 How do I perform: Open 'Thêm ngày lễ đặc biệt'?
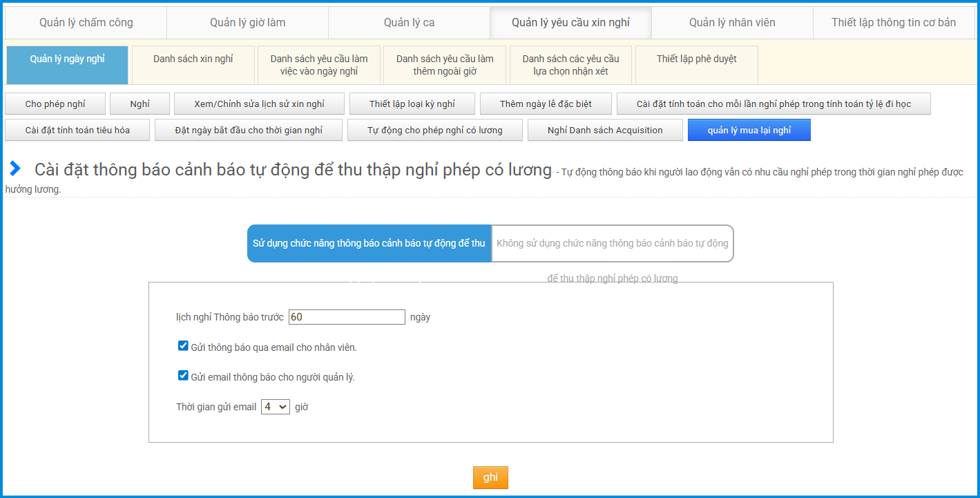[546, 104]
